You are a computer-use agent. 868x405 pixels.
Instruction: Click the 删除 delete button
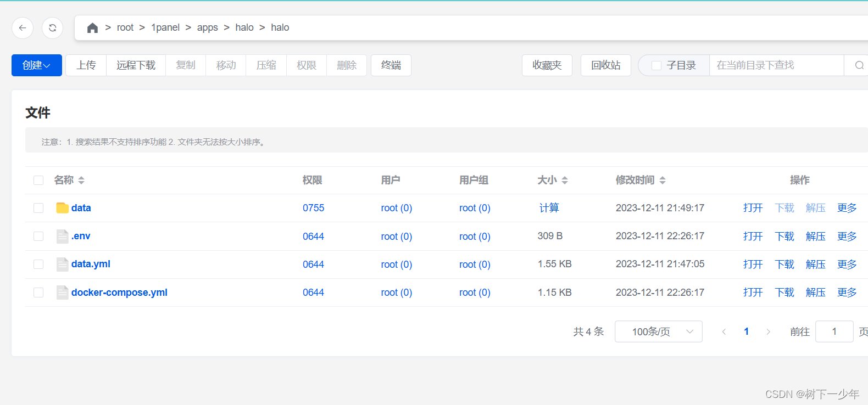click(347, 65)
